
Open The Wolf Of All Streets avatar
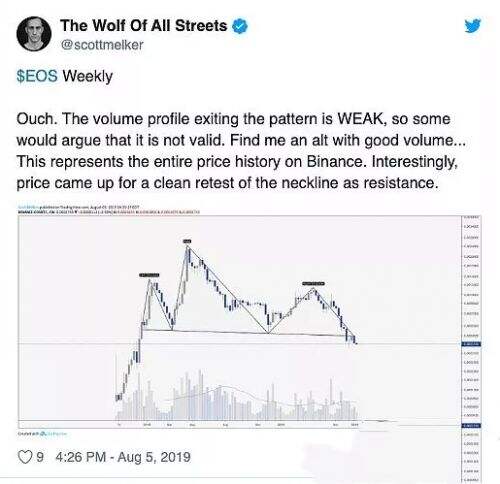coord(34,34)
